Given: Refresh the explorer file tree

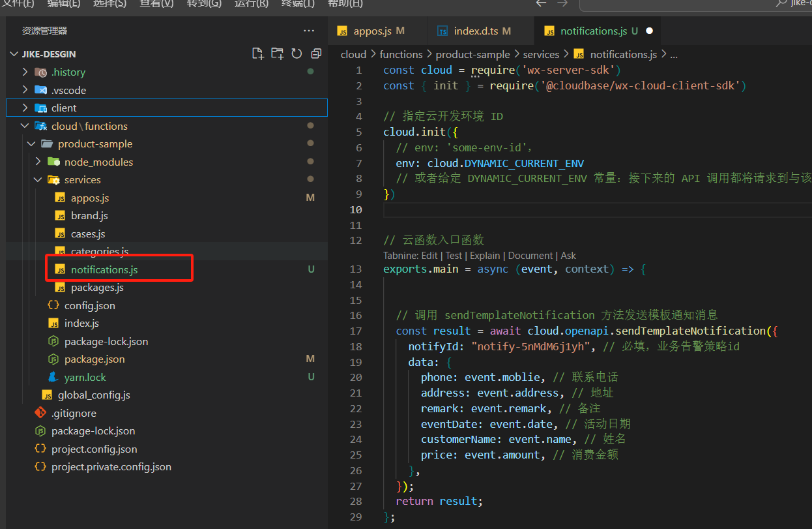Looking at the screenshot, I should coord(297,53).
